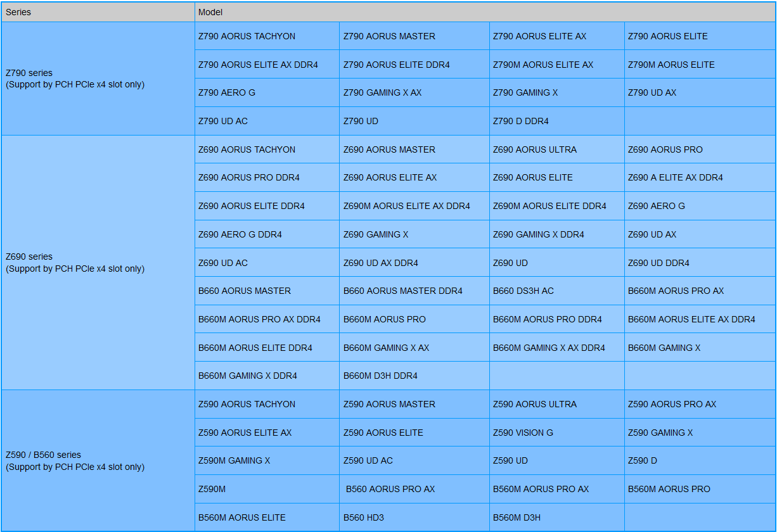The image size is (777, 532).
Task: Click the Z590M GAMING X cell
Action: pos(267,460)
